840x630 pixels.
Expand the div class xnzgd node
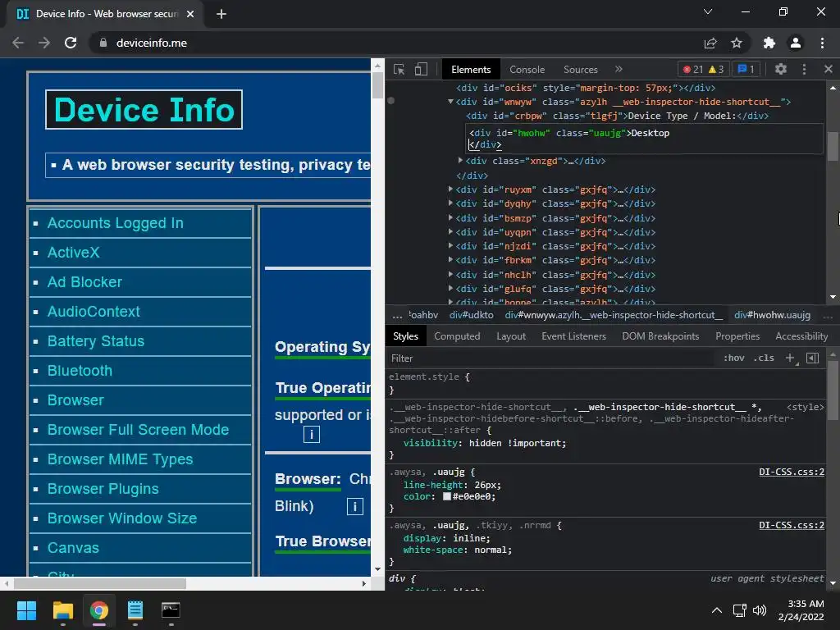pos(460,160)
